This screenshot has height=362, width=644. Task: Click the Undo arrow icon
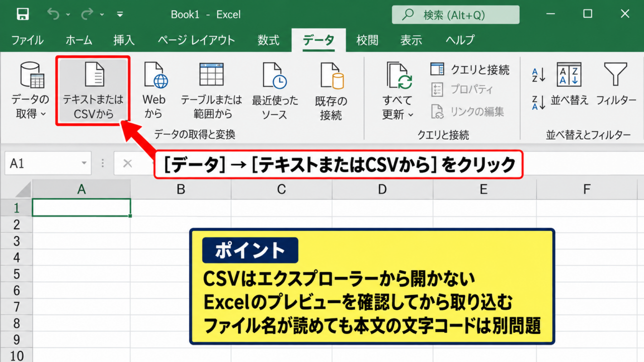[x=53, y=14]
